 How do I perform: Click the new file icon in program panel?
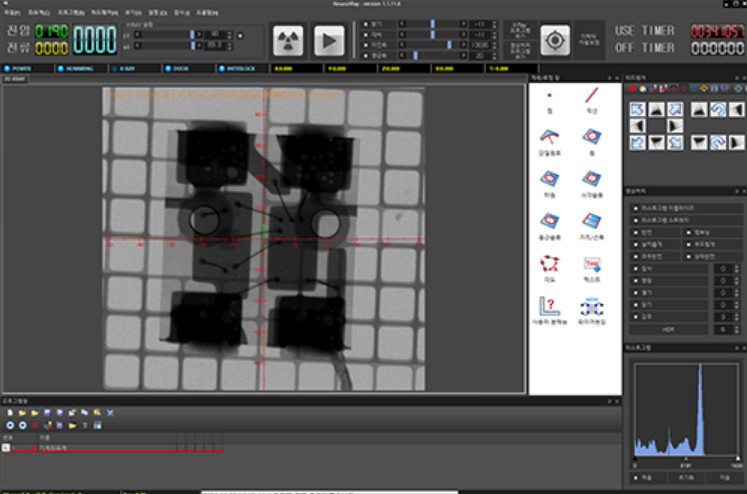[9, 412]
